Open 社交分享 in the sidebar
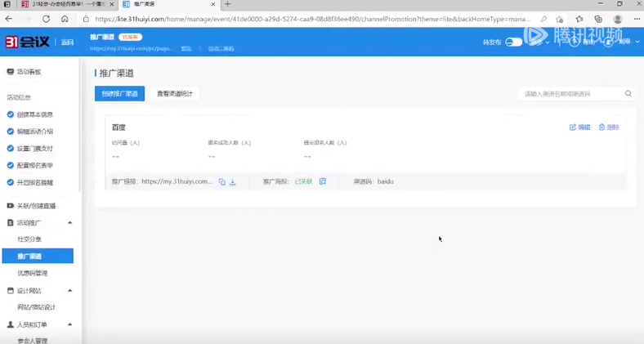Viewport: 644px width, 344px height. point(29,239)
